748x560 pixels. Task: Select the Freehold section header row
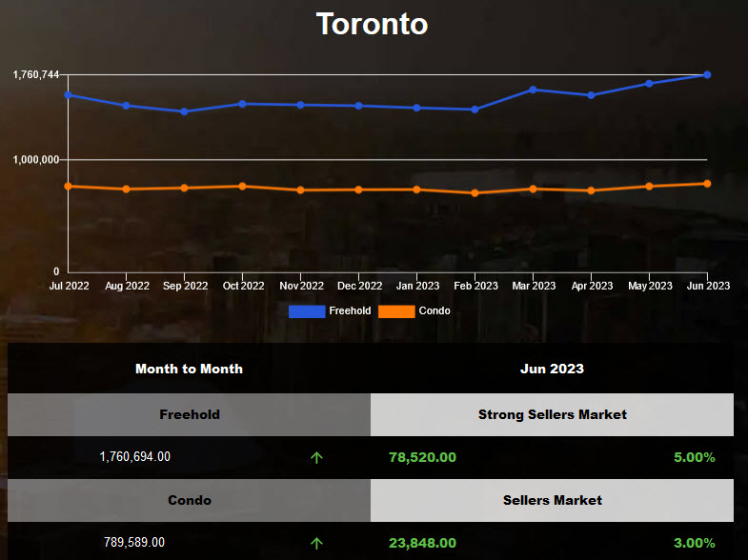coord(189,414)
